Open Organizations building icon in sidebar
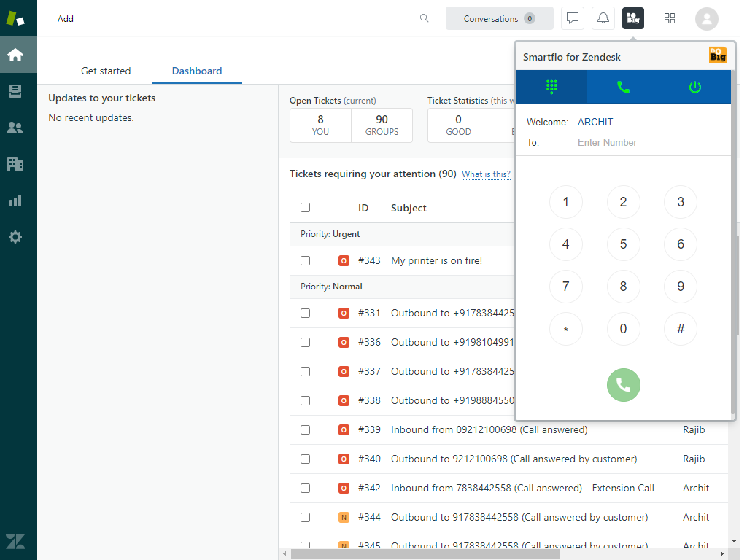The width and height of the screenshot is (747, 560). tap(15, 164)
